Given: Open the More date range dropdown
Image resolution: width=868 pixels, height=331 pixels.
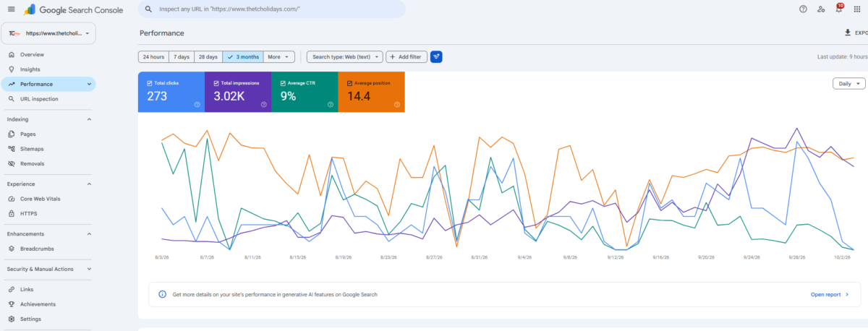Looking at the screenshot, I should point(279,57).
